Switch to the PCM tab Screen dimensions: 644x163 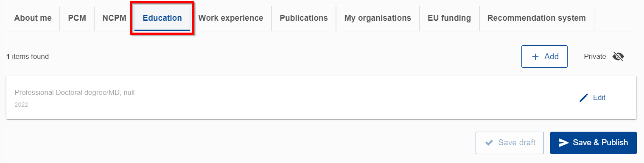pos(77,18)
